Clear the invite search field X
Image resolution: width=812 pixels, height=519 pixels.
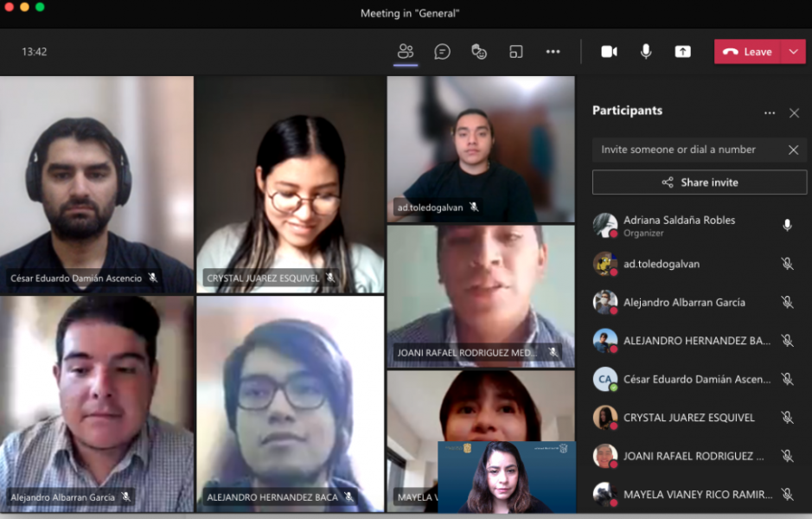click(x=793, y=150)
